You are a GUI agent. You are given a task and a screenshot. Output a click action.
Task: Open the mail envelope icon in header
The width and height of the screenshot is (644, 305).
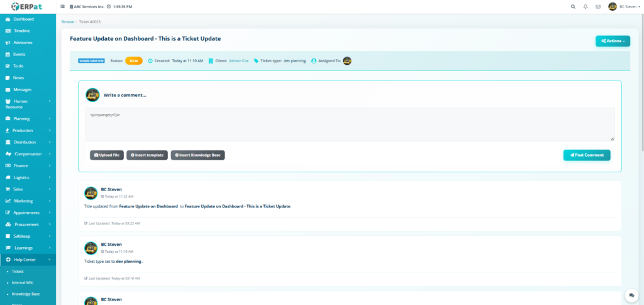pos(598,6)
